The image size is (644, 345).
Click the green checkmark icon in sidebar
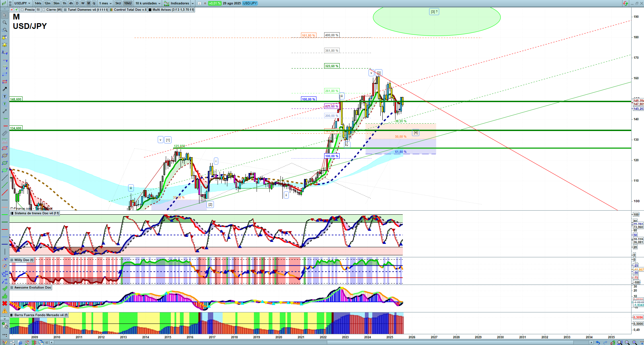(x=5, y=289)
